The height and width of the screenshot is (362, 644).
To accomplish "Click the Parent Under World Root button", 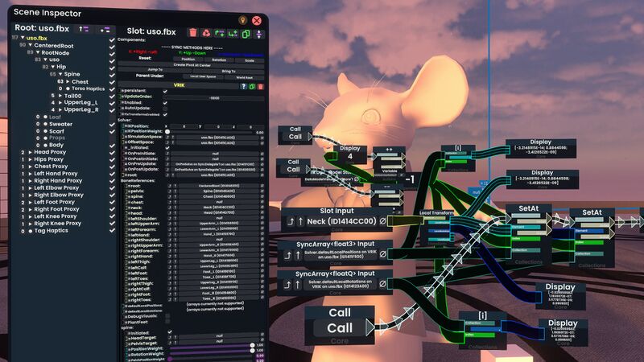I will pos(245,77).
